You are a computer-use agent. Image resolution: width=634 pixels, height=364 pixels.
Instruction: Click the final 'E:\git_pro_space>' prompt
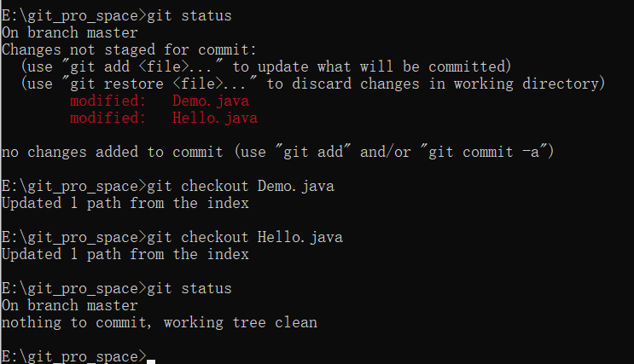[x=74, y=356]
